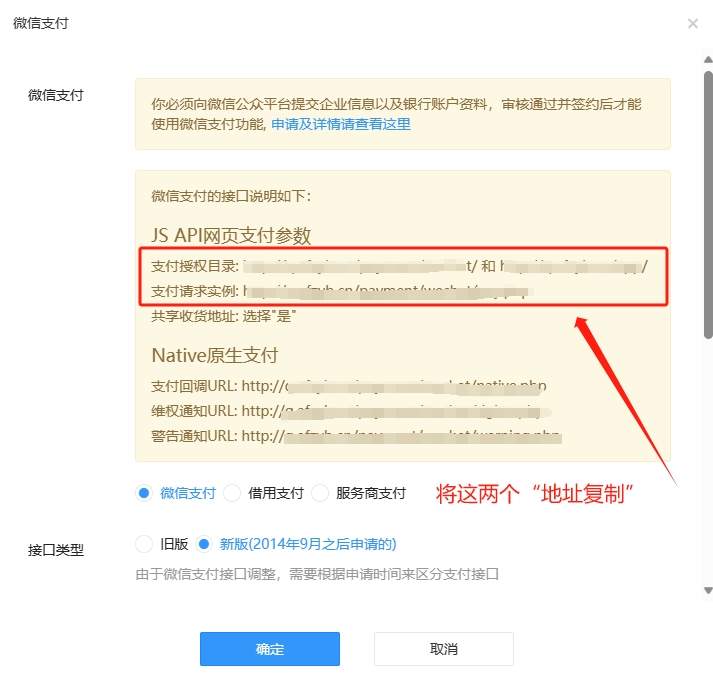Select the 微信支付 radio button
This screenshot has height=691, width=713.
[144, 493]
